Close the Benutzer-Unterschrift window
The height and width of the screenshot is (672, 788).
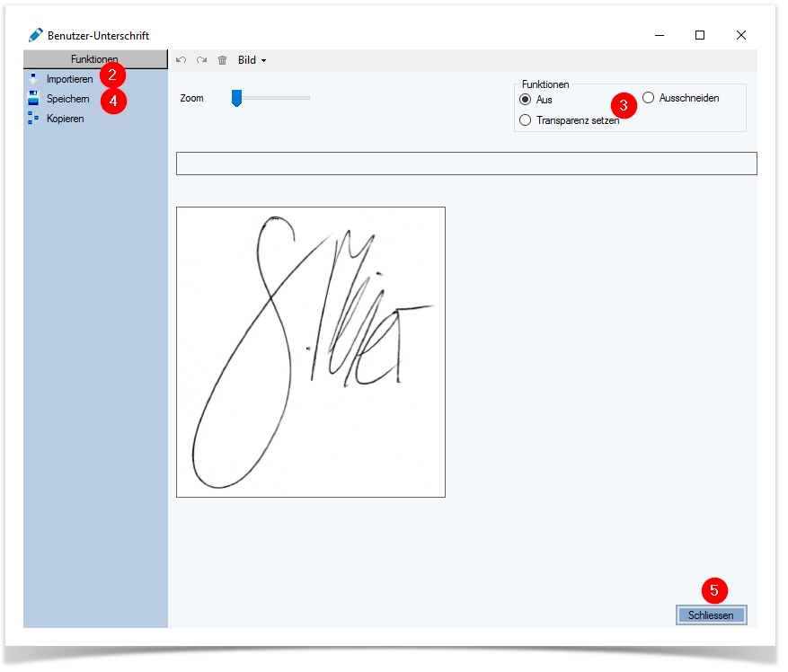[740, 35]
